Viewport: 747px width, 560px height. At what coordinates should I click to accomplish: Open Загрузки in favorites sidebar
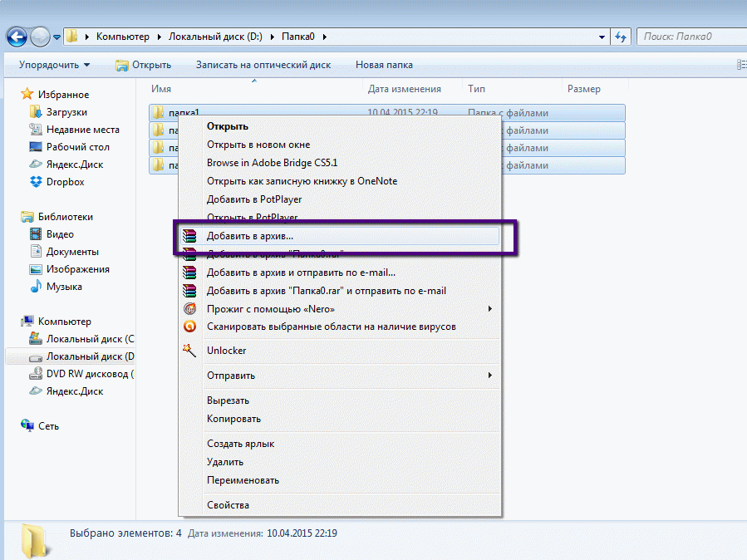(x=66, y=112)
